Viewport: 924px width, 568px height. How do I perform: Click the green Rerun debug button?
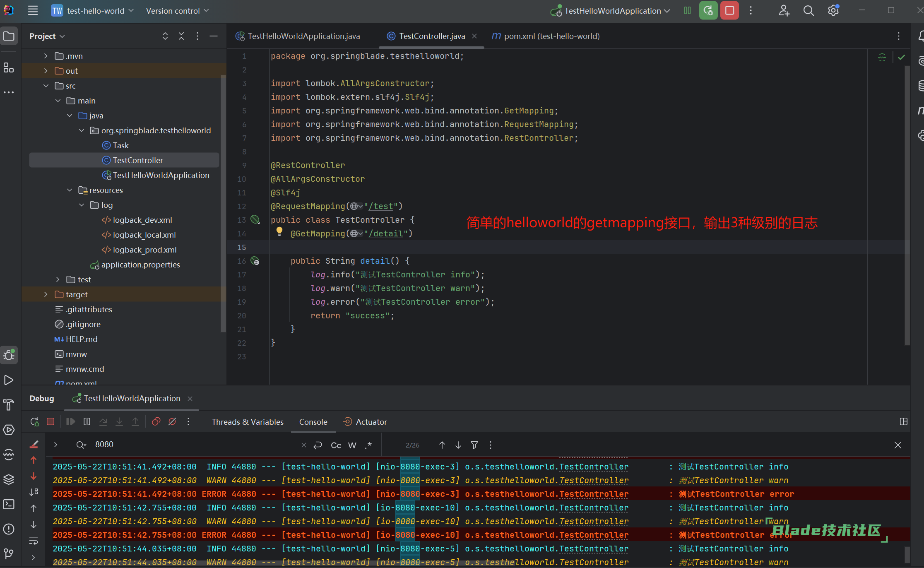(708, 11)
